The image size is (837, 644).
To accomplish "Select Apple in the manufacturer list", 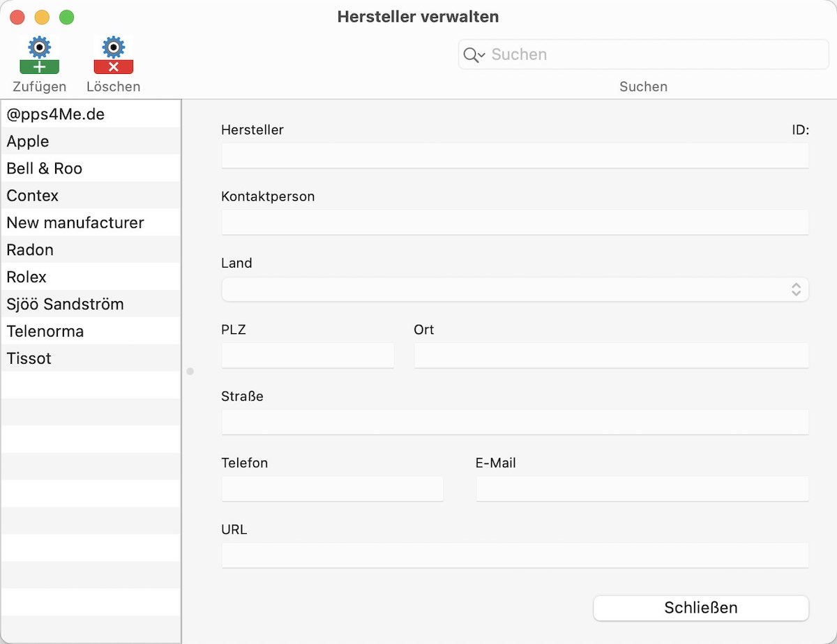I will pos(91,141).
